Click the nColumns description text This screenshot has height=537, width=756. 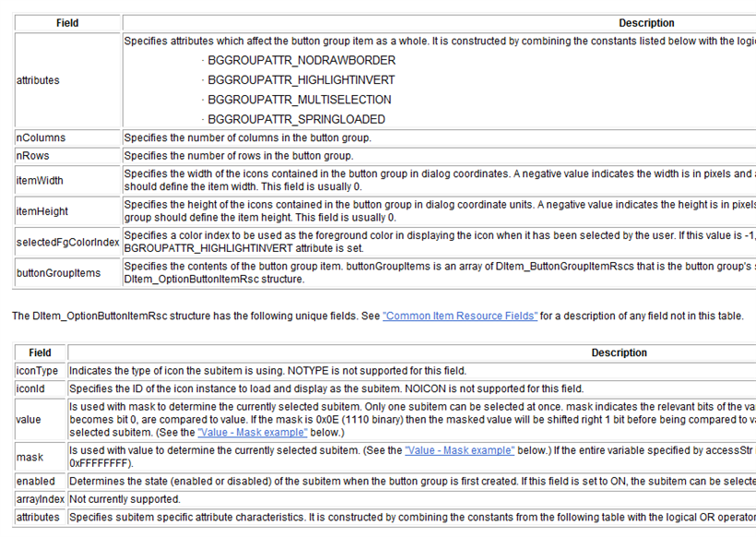248,137
